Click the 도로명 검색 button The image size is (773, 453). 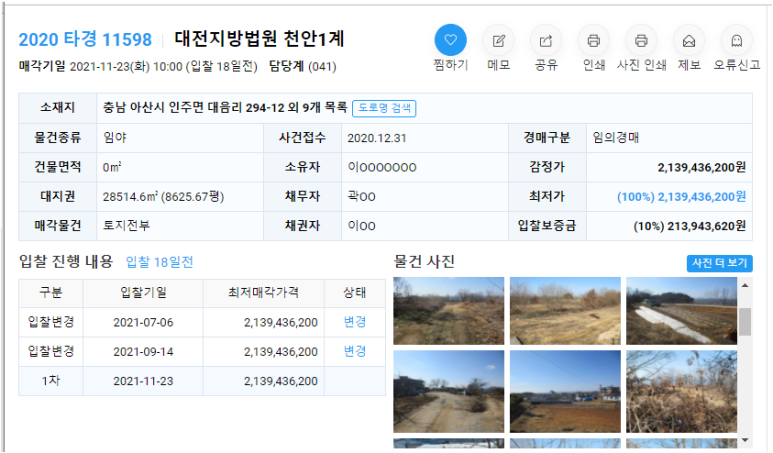(x=384, y=108)
